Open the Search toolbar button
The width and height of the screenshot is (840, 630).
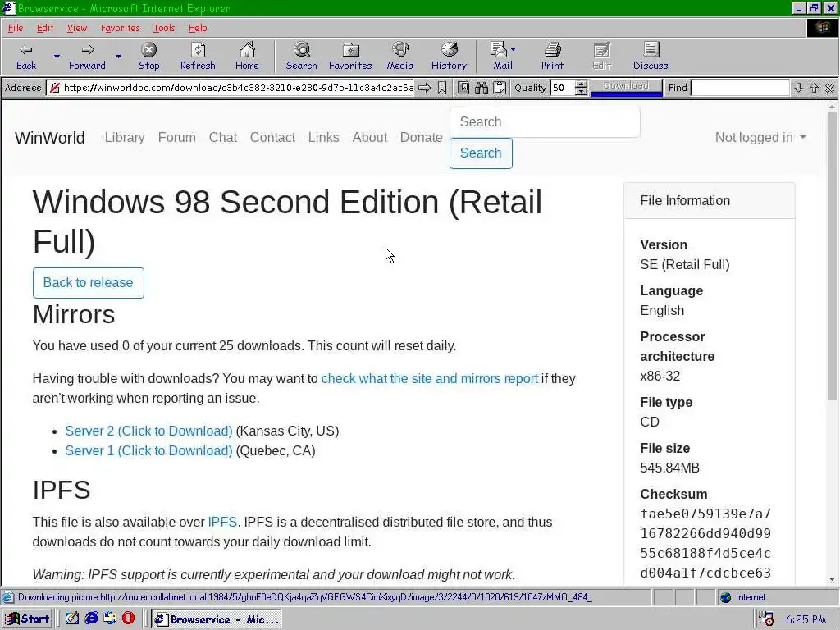coord(302,57)
